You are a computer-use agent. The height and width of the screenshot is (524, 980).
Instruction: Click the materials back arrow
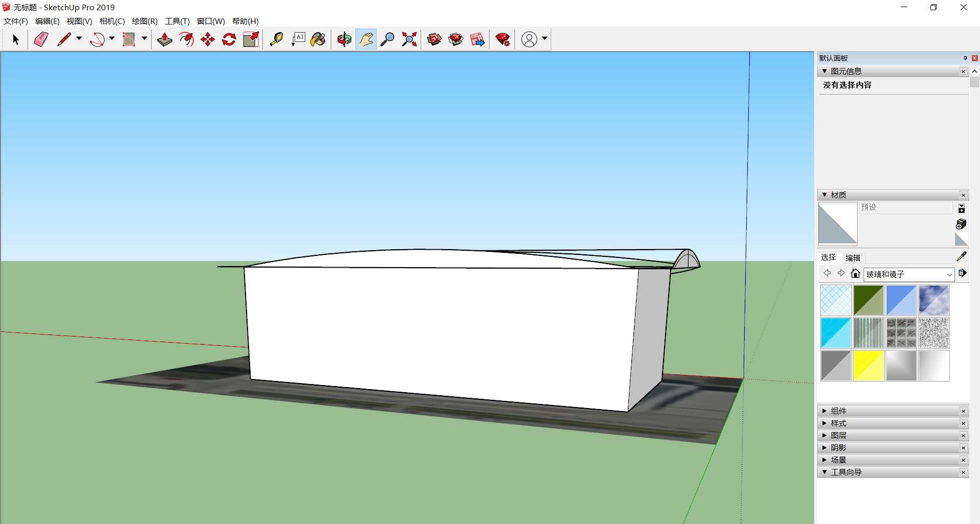827,273
